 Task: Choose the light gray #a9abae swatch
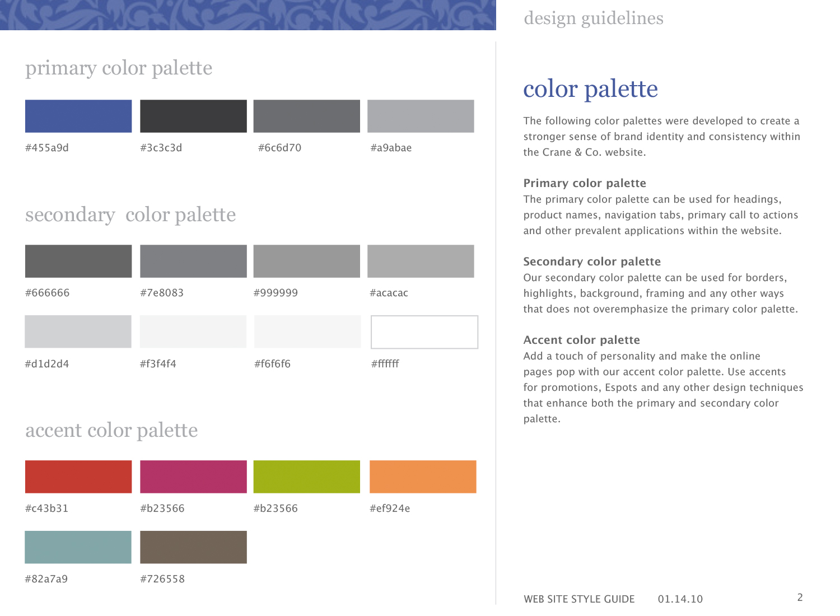(421, 116)
